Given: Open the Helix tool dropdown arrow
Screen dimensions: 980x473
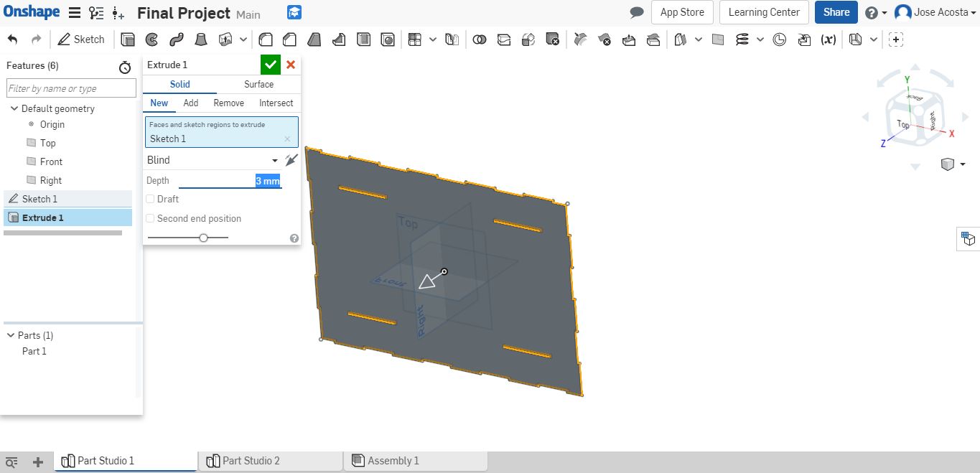Looking at the screenshot, I should (x=760, y=39).
